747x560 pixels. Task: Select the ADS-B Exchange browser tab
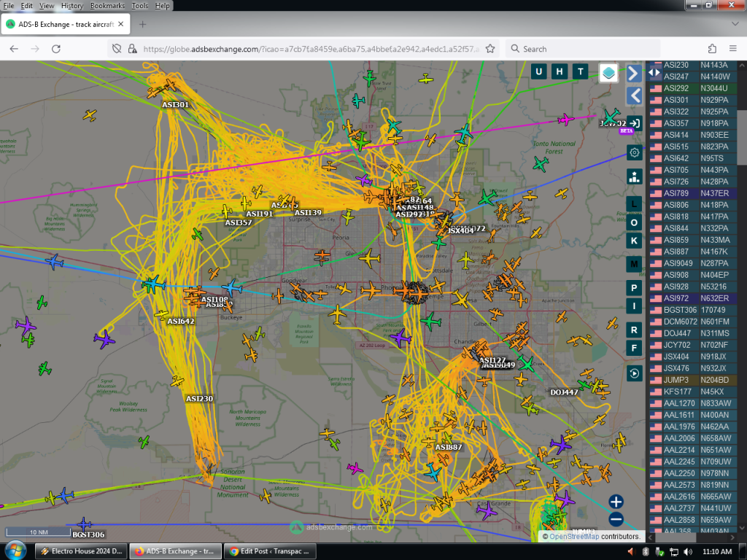click(x=66, y=24)
